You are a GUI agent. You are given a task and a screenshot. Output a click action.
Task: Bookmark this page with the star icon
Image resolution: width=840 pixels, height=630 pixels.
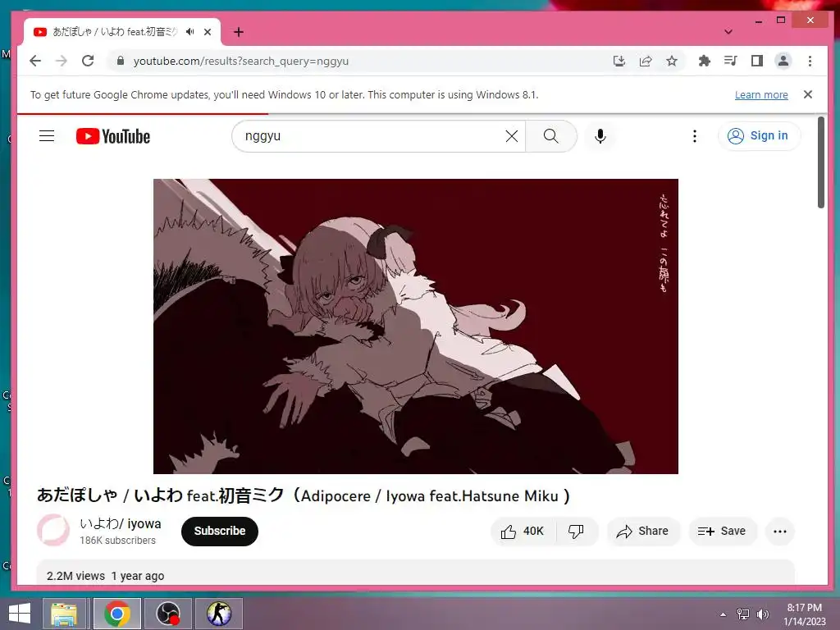click(x=672, y=61)
